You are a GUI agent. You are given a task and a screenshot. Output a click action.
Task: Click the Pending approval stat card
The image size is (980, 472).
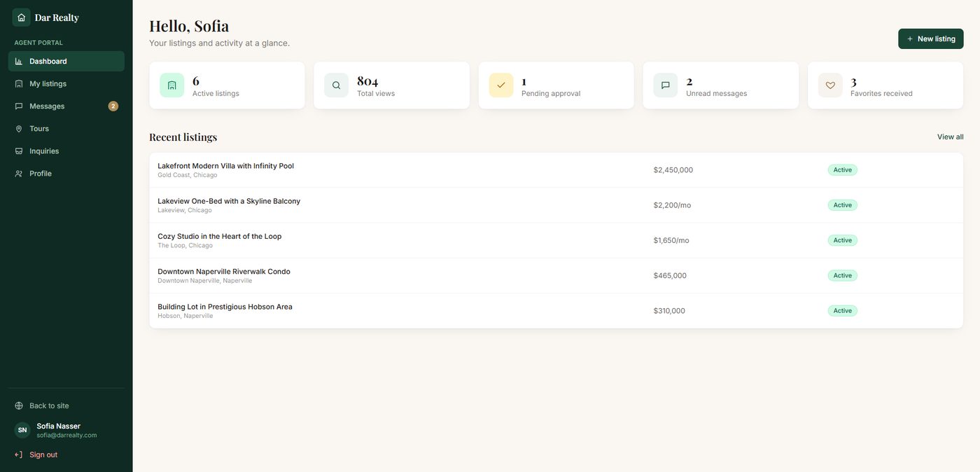(556, 85)
